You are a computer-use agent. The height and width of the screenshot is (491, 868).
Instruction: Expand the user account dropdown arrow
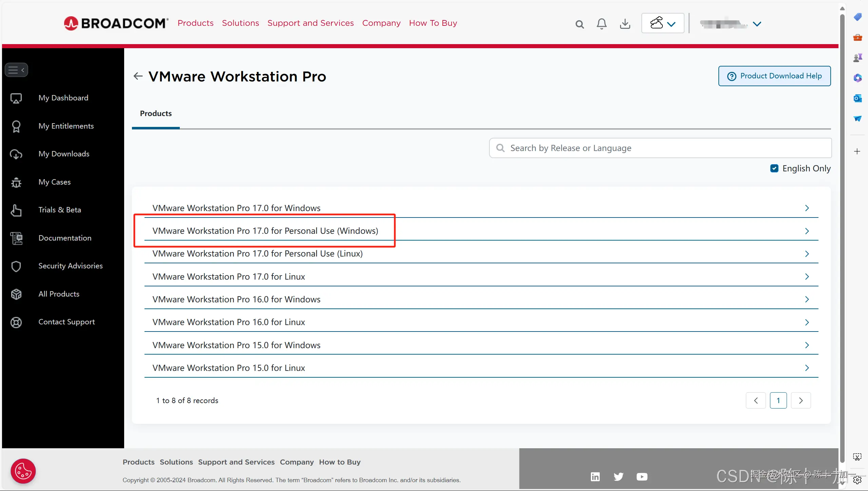757,24
